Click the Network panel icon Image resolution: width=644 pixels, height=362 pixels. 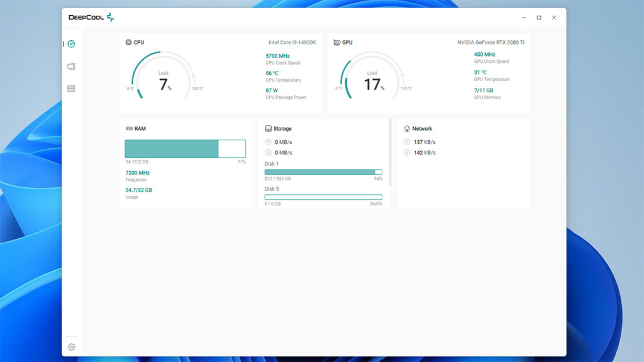click(x=407, y=129)
